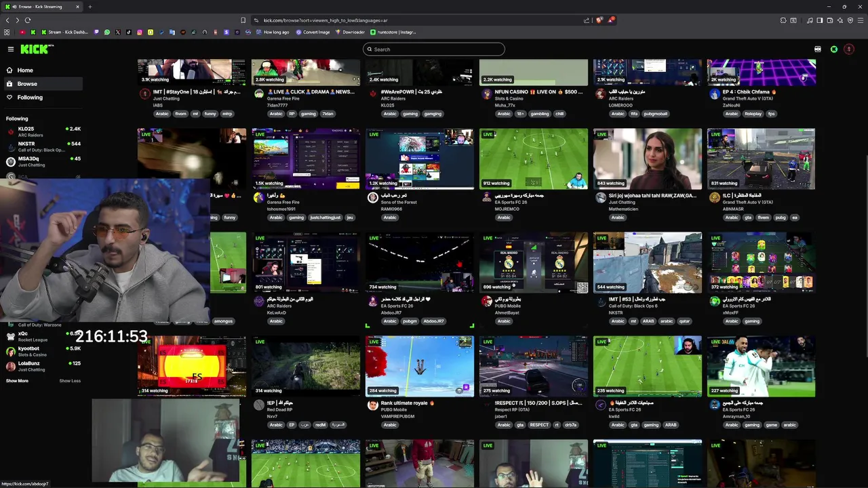
Task: Click the Search input field
Action: [x=434, y=49]
